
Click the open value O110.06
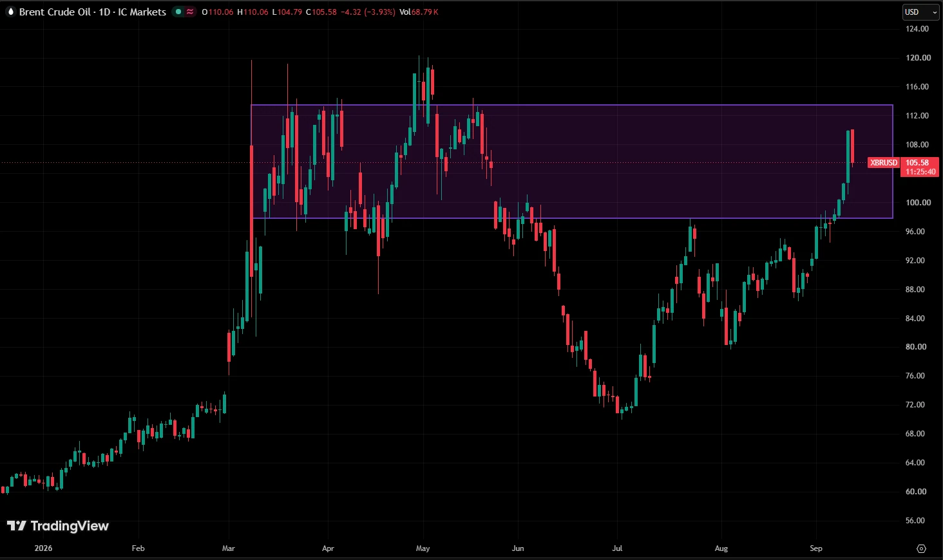pyautogui.click(x=218, y=12)
